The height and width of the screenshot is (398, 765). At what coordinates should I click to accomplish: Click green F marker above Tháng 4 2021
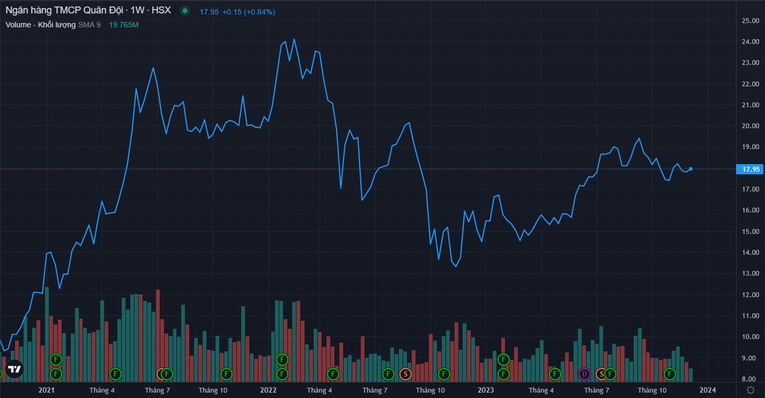pos(115,374)
